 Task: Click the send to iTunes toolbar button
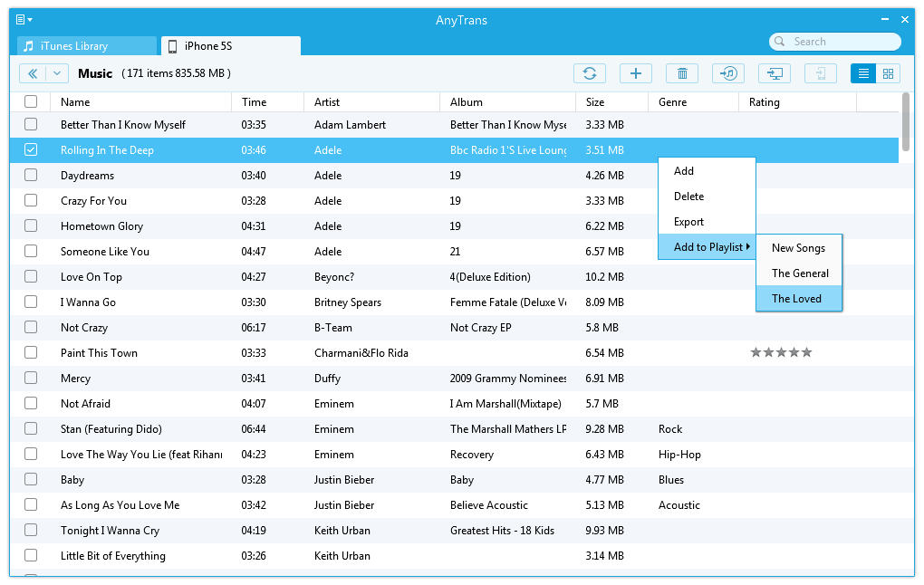pyautogui.click(x=728, y=73)
